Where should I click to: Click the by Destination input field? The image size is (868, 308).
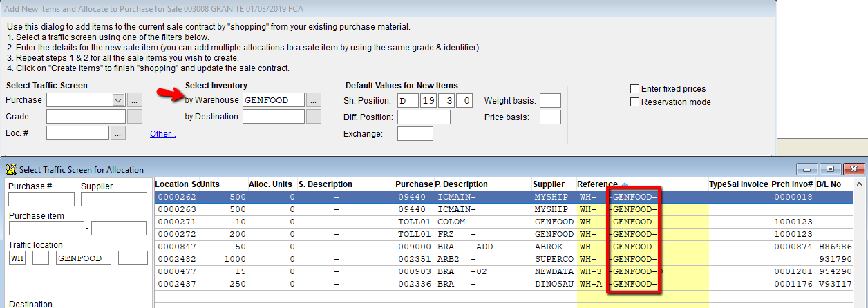[274, 117]
